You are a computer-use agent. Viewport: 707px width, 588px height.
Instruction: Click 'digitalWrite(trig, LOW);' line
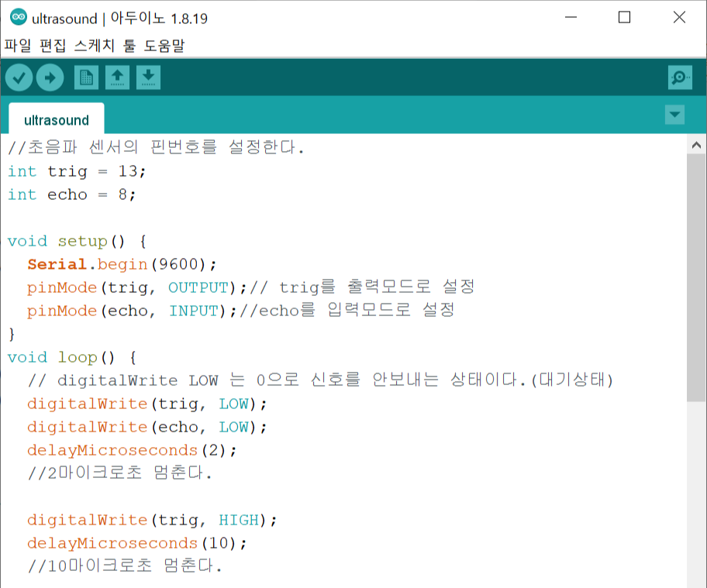click(147, 404)
